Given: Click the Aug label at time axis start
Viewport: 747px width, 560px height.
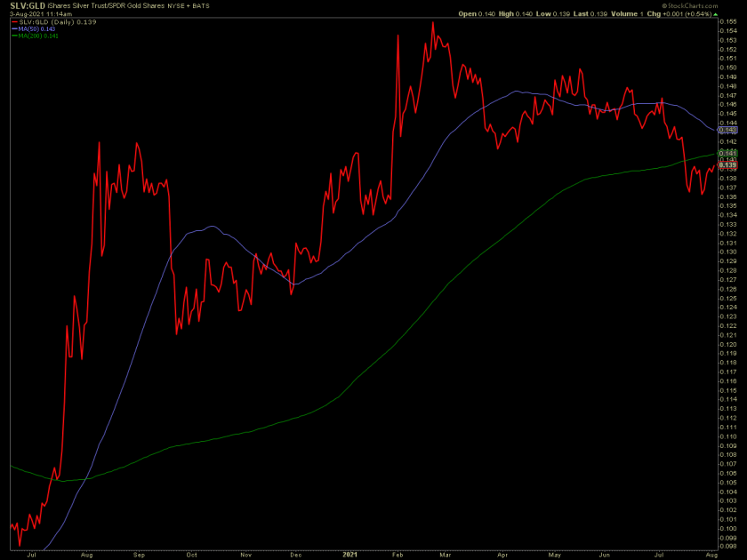Looking at the screenshot, I should (x=87, y=553).
